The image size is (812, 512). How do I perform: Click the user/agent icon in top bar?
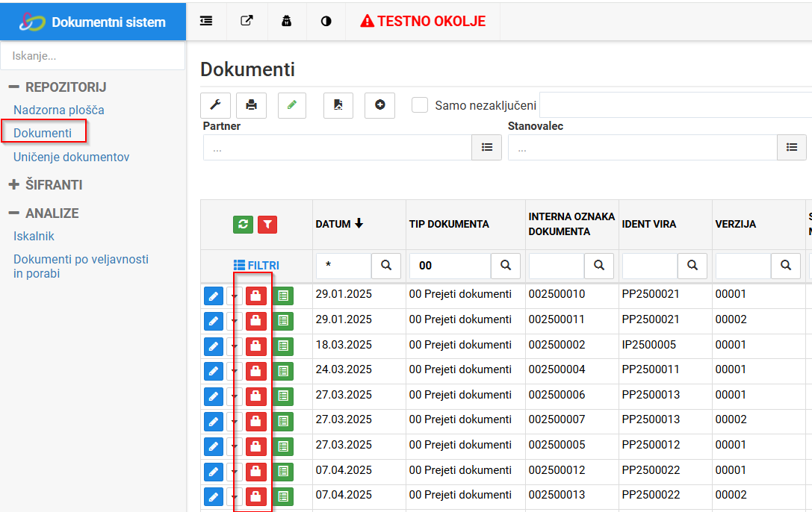coord(286,21)
